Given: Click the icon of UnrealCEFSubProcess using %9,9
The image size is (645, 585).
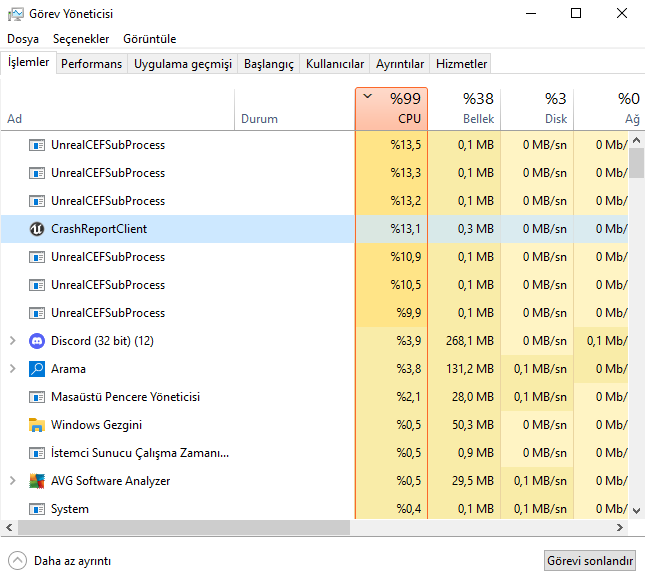Looking at the screenshot, I should pyautogui.click(x=37, y=313).
